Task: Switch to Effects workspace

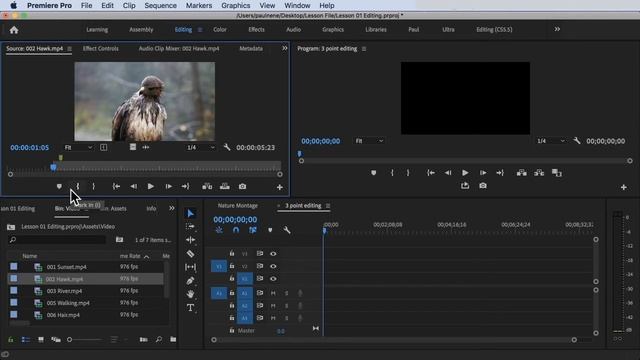Action: tap(256, 29)
